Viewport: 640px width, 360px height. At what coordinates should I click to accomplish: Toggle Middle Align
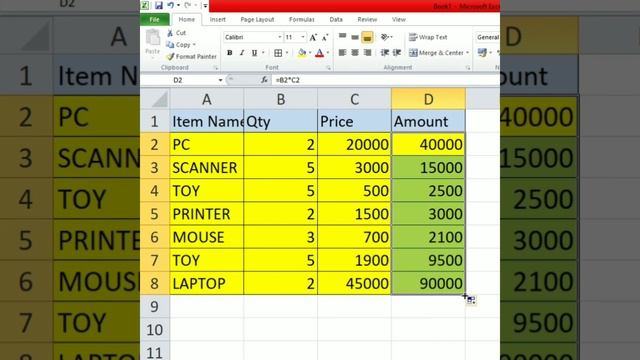[355, 37]
